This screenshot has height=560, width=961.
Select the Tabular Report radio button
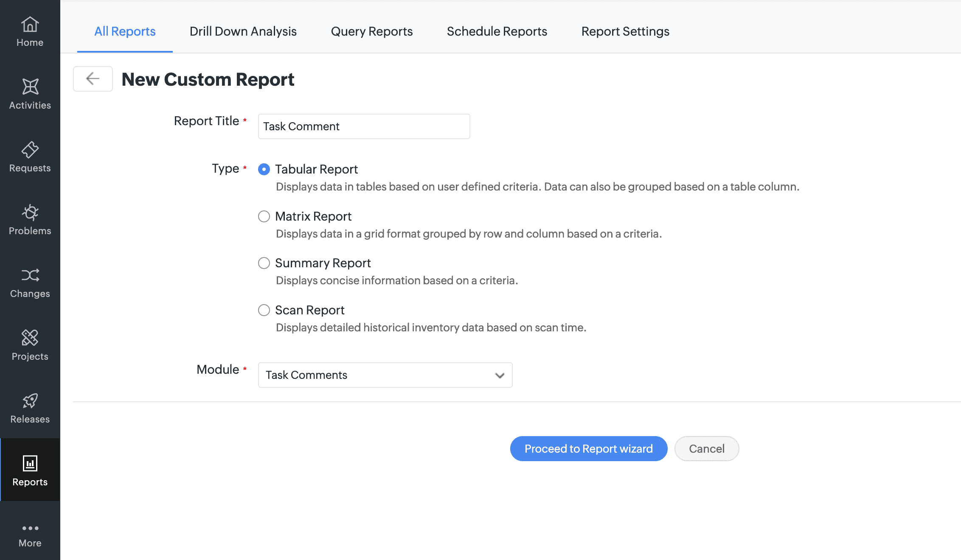(264, 169)
